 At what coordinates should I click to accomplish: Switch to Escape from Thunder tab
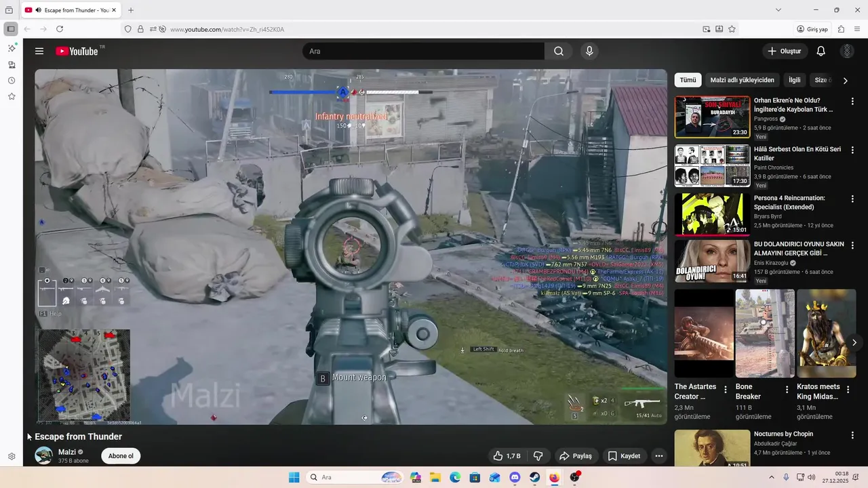tap(71, 10)
